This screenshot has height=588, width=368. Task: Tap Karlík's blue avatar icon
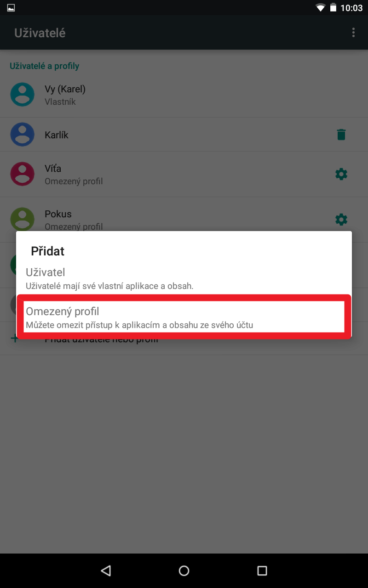coord(23,135)
